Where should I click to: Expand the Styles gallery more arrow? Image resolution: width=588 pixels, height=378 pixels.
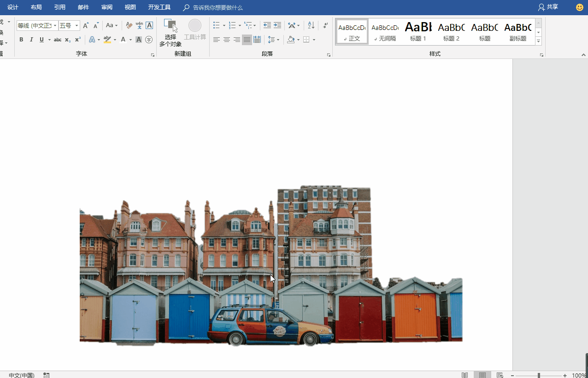(538, 41)
